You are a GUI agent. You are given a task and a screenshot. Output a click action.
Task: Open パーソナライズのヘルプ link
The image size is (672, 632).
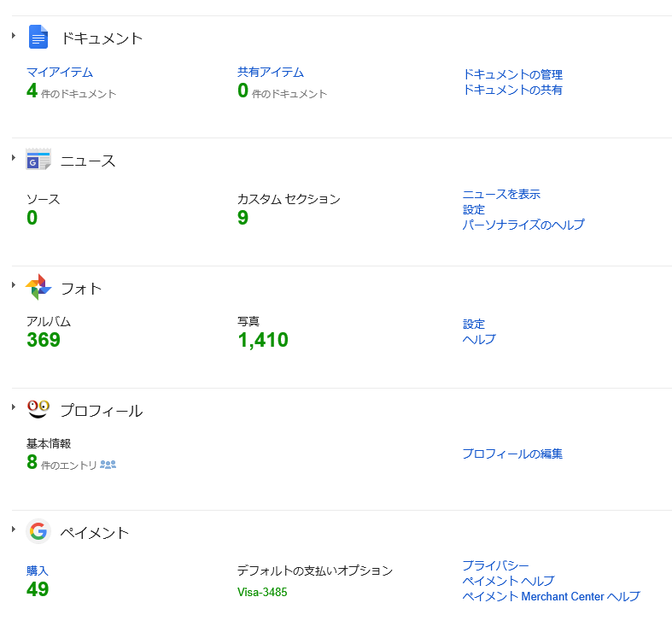(523, 225)
